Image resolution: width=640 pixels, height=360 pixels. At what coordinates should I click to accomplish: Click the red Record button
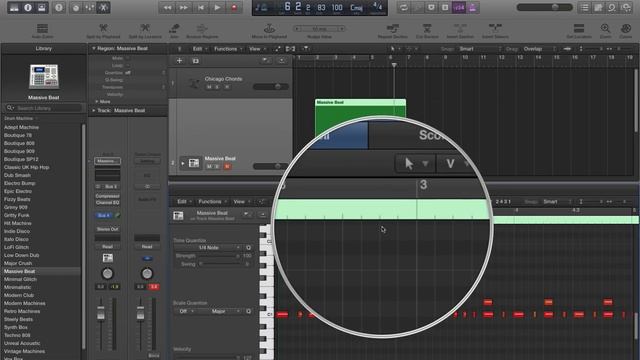234,7
